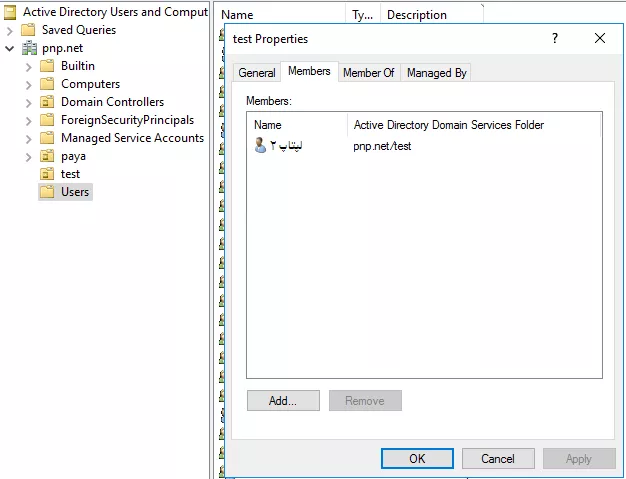This screenshot has height=479, width=626.
Task: Expand the Builtin container
Action: pyautogui.click(x=28, y=67)
